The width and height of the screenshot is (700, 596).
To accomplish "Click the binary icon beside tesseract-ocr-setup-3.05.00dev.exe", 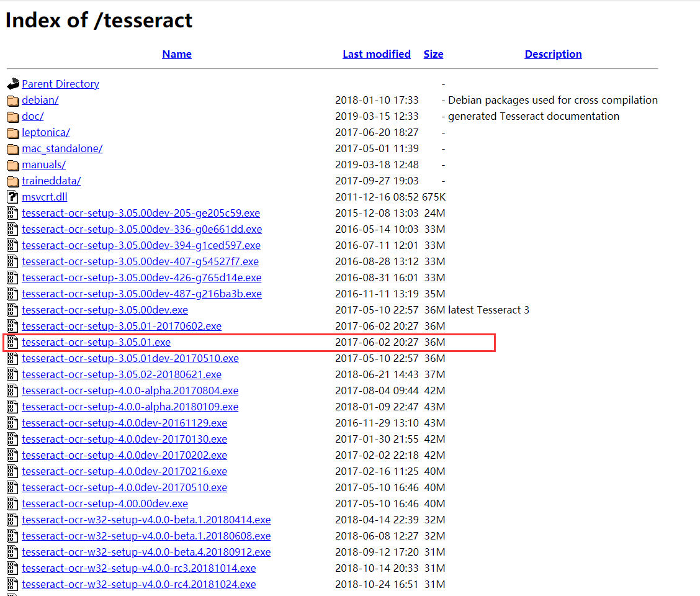I will [x=12, y=310].
